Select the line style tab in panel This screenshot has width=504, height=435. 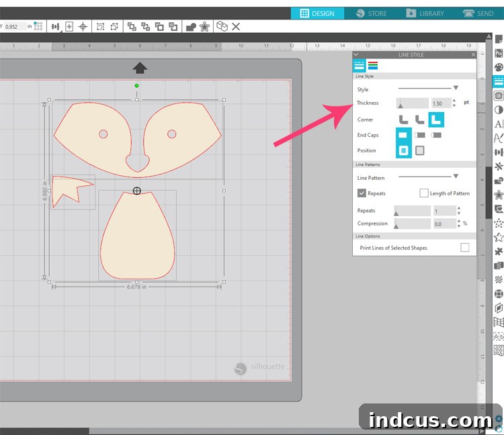pos(359,66)
